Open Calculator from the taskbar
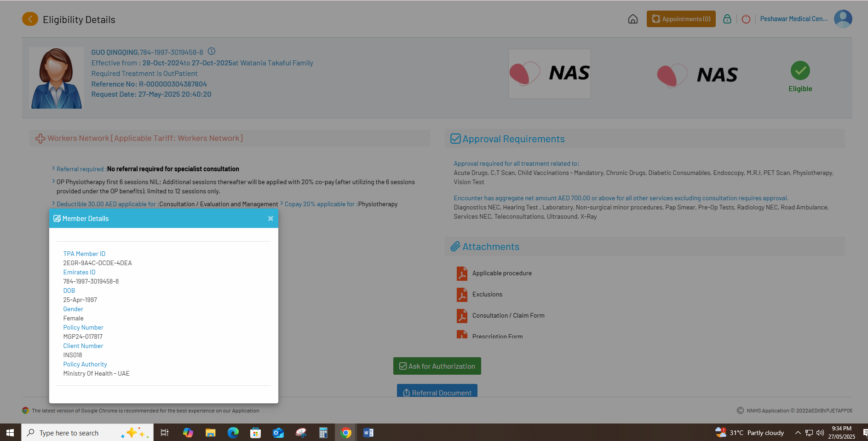The height and width of the screenshot is (441, 868). [323, 433]
